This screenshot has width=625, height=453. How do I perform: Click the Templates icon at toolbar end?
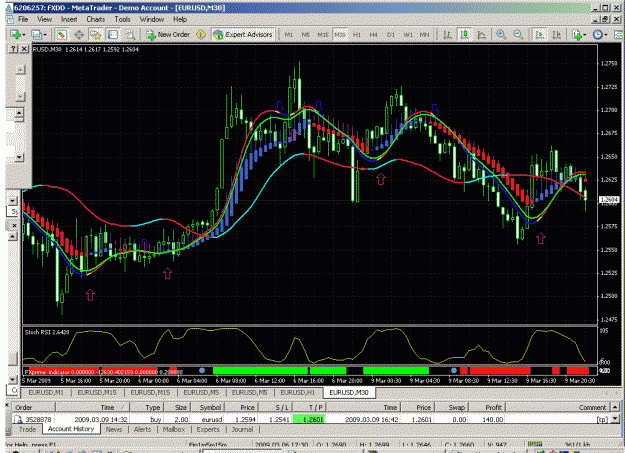[x=619, y=35]
